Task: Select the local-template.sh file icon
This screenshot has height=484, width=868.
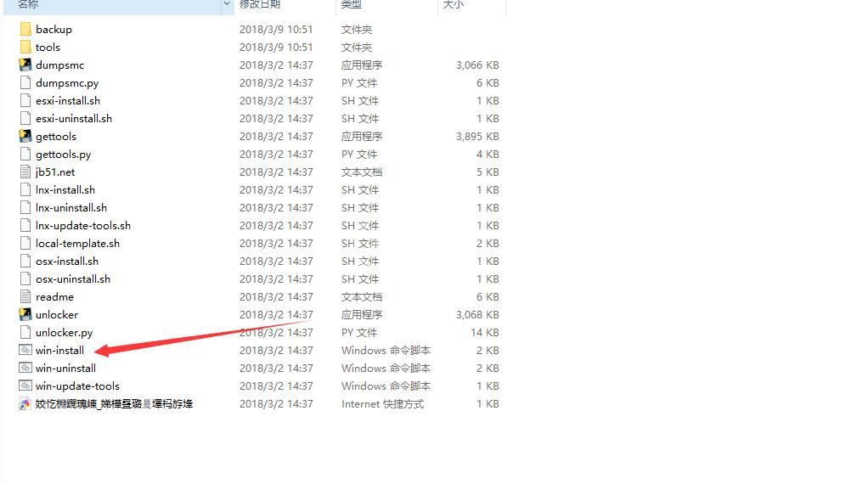Action: 25,244
